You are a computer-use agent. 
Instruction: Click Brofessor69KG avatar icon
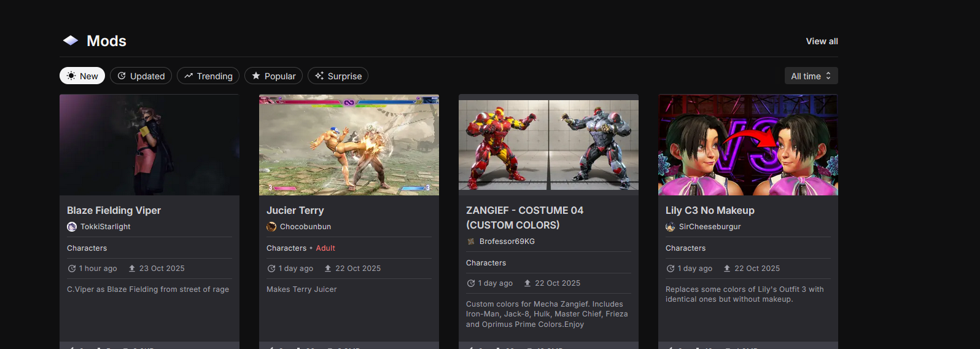pyautogui.click(x=471, y=241)
